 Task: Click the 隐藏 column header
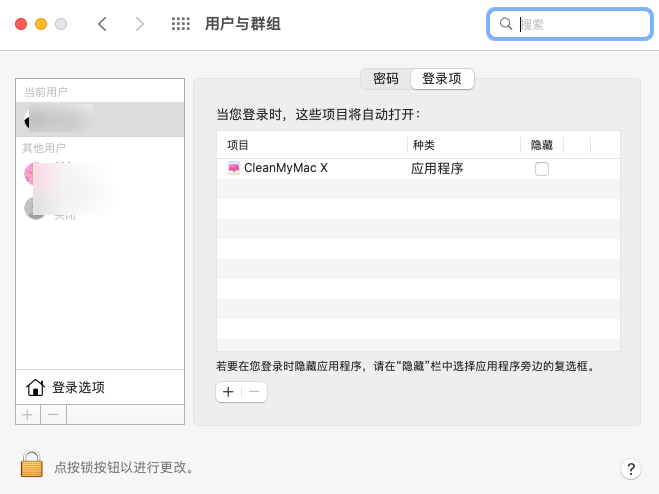point(542,145)
